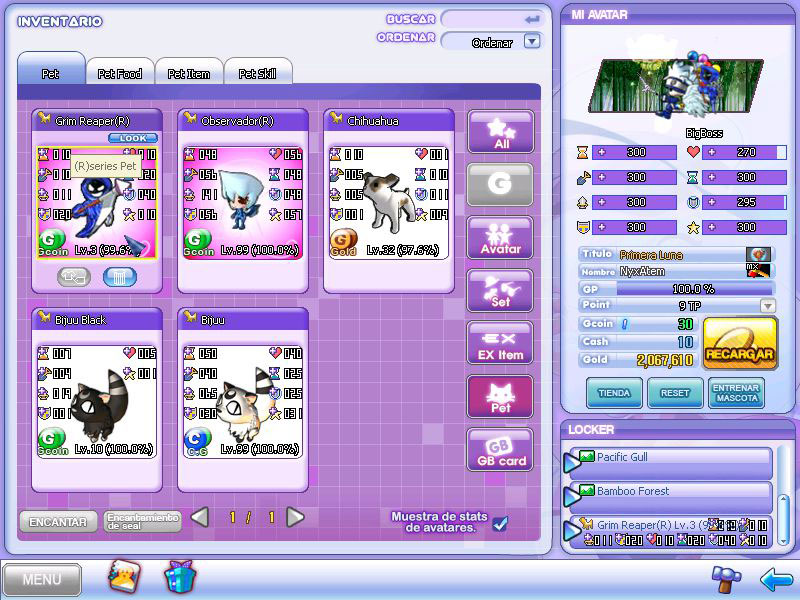Play arrow next to Bamboo Forest

click(x=571, y=496)
